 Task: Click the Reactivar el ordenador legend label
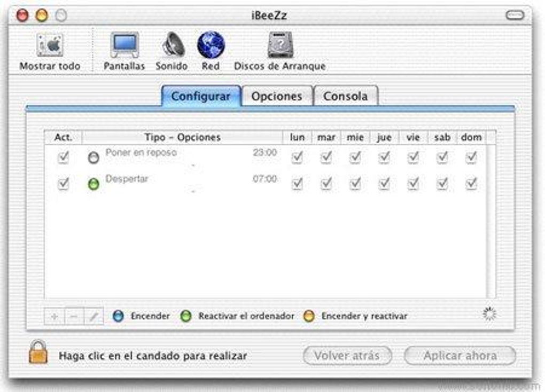pyautogui.click(x=246, y=316)
